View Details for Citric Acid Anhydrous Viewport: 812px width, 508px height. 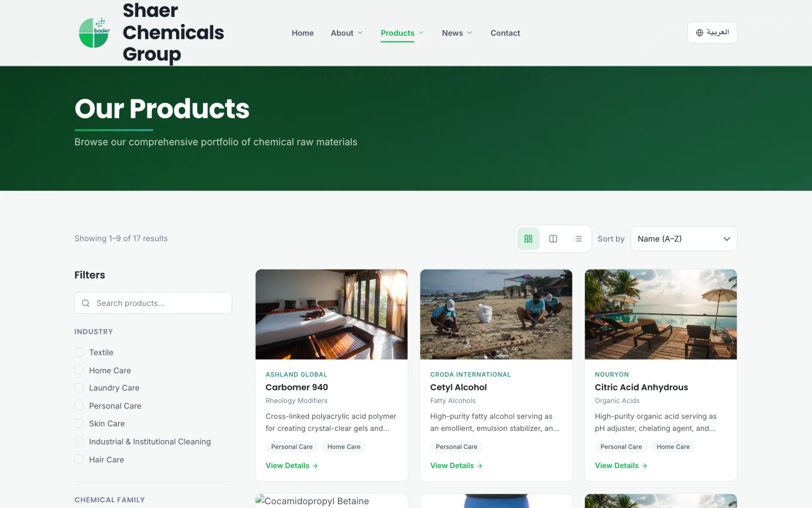pos(621,466)
